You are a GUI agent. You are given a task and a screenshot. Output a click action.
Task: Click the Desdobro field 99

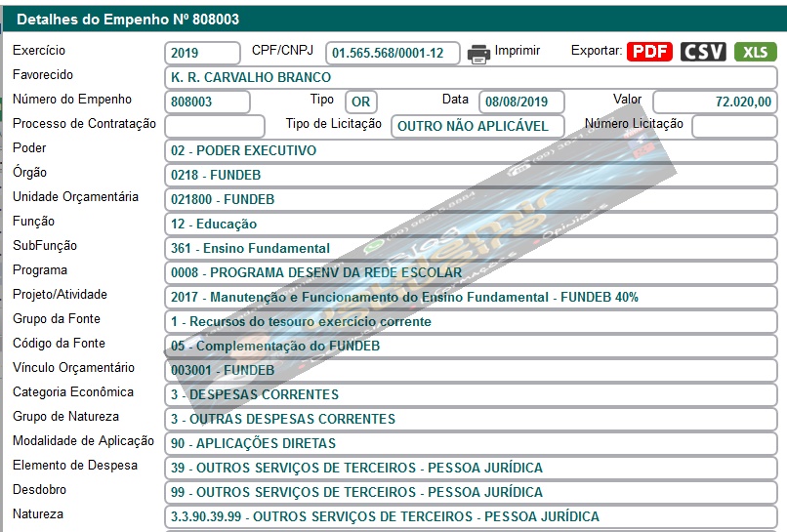tap(471, 492)
